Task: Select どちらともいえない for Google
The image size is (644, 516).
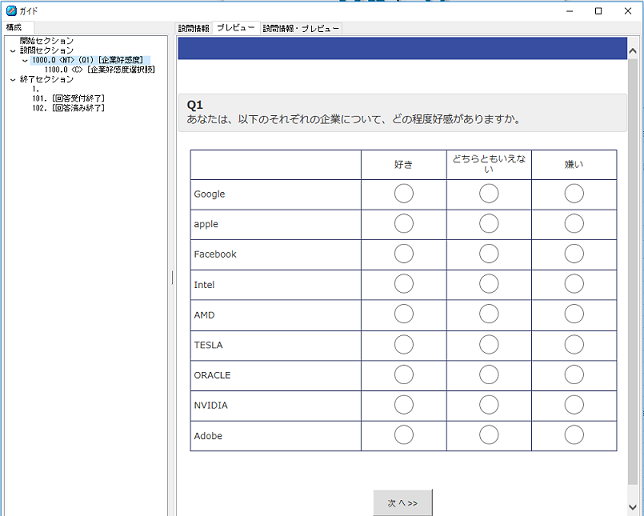Action: pos(489,194)
